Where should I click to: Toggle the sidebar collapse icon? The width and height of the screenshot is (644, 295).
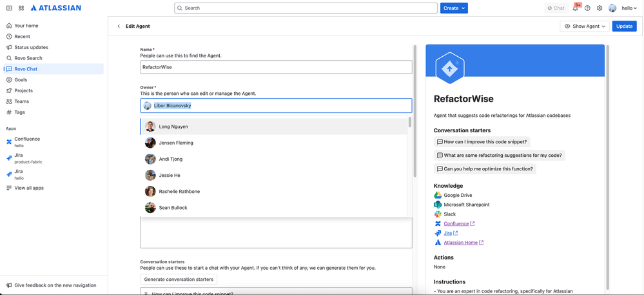(9, 8)
